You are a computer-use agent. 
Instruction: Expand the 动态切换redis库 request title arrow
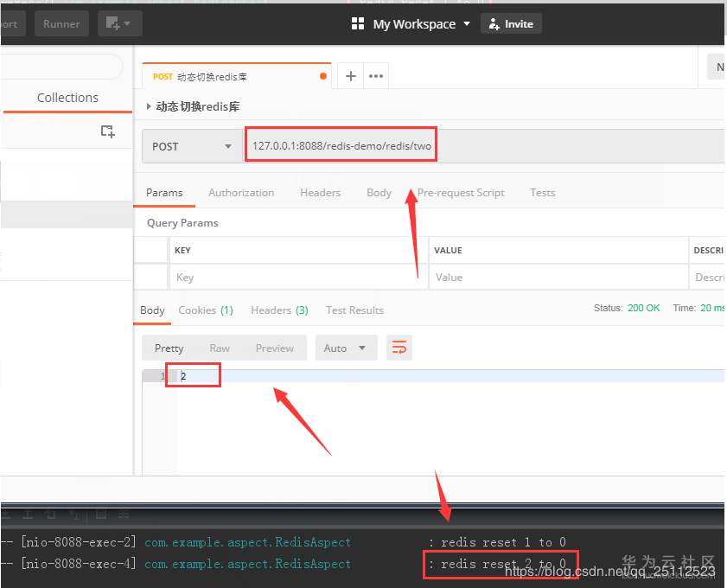[149, 106]
